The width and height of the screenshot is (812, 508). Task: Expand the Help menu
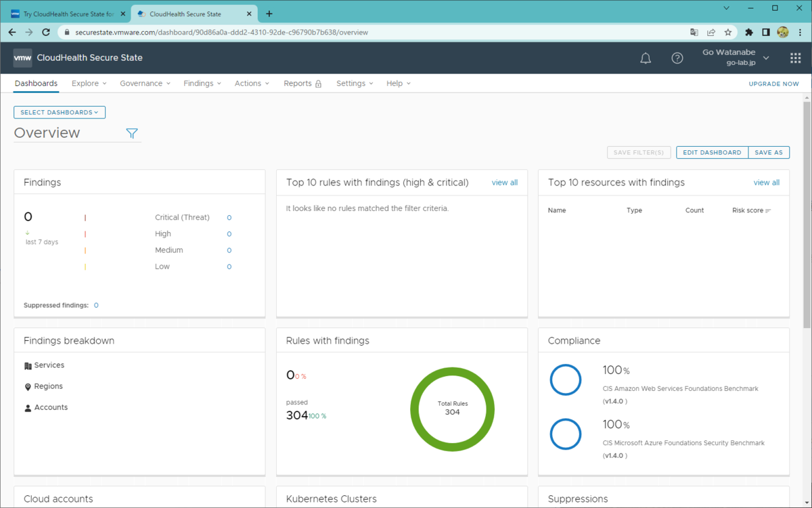[399, 83]
